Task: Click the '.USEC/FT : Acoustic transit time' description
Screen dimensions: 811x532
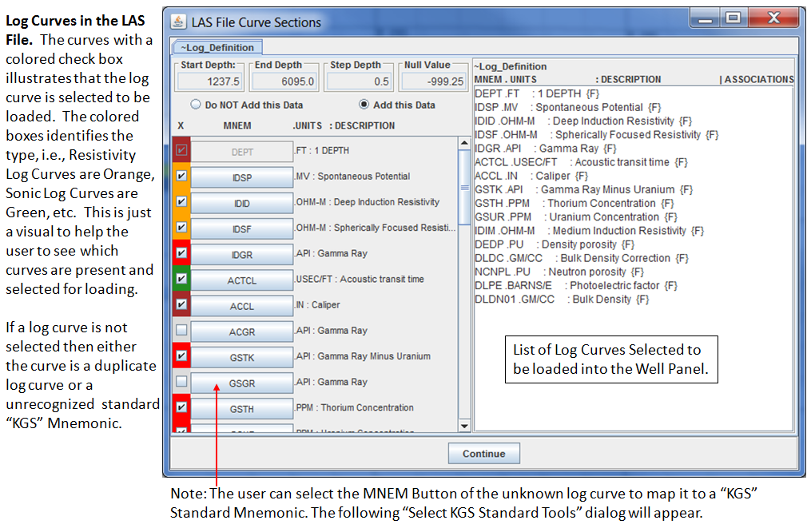Action: point(360,279)
